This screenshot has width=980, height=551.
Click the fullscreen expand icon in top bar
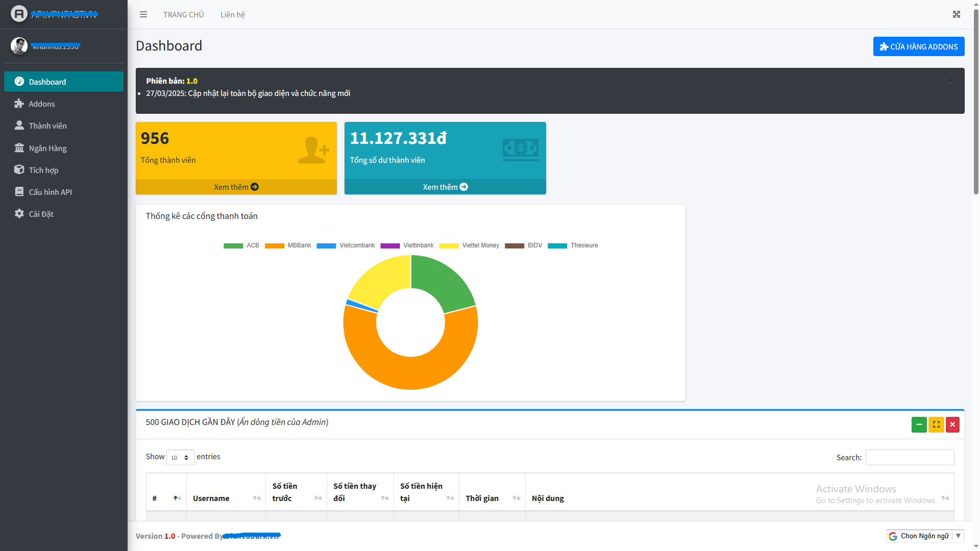point(957,14)
